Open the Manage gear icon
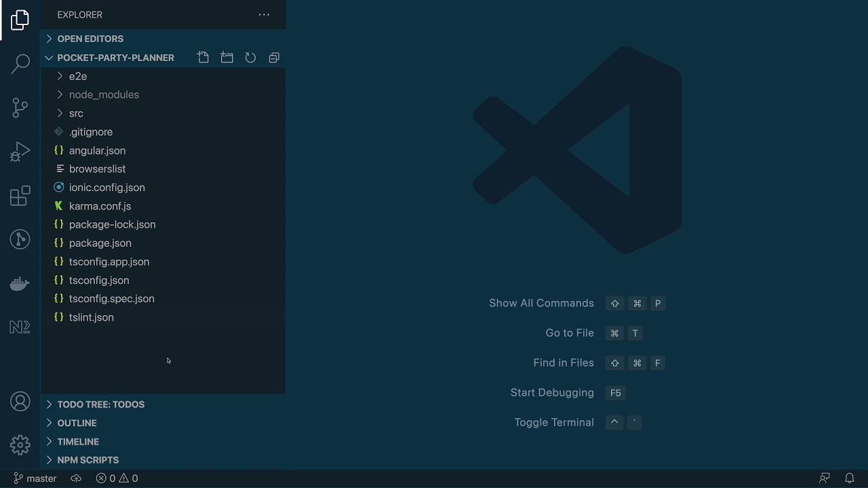The width and height of the screenshot is (868, 488). point(20,445)
